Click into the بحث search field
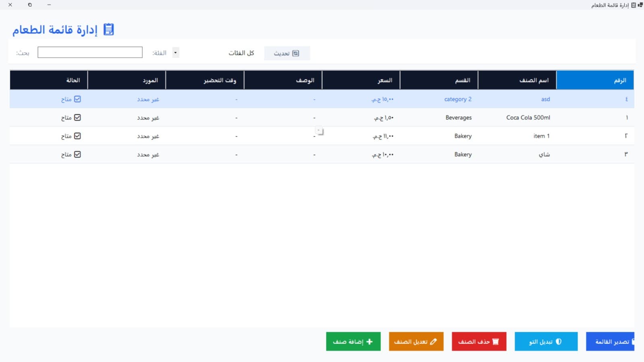644x362 pixels. click(x=90, y=52)
